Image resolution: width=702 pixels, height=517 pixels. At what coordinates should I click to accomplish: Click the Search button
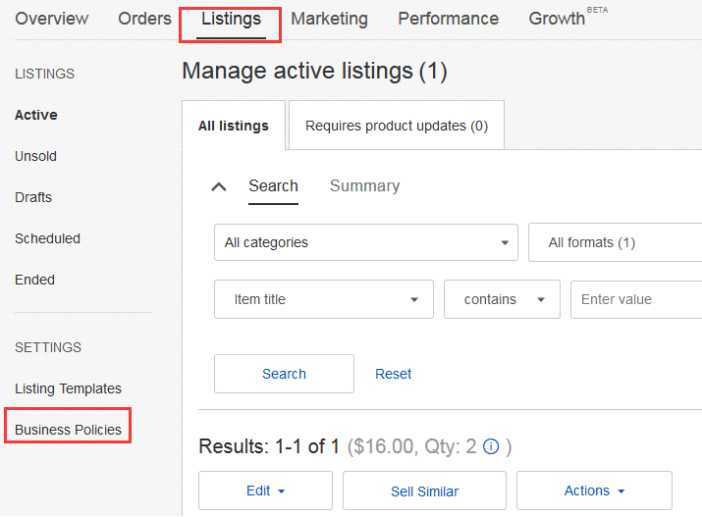(284, 374)
